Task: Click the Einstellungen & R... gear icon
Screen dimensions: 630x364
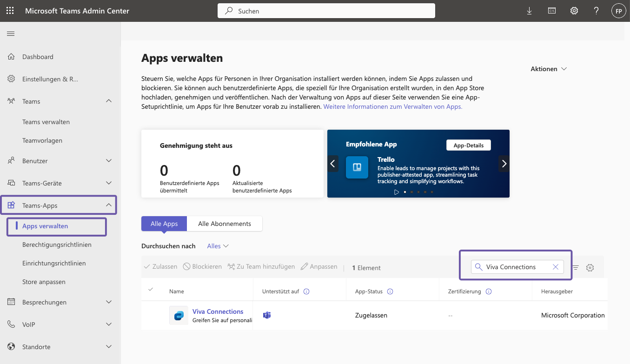Action: pyautogui.click(x=12, y=79)
